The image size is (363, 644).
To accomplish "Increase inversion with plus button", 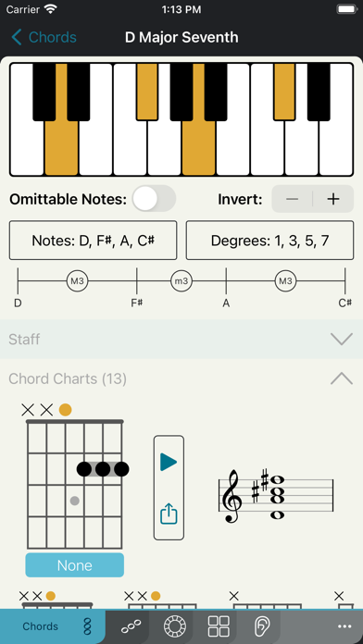I will tap(333, 199).
